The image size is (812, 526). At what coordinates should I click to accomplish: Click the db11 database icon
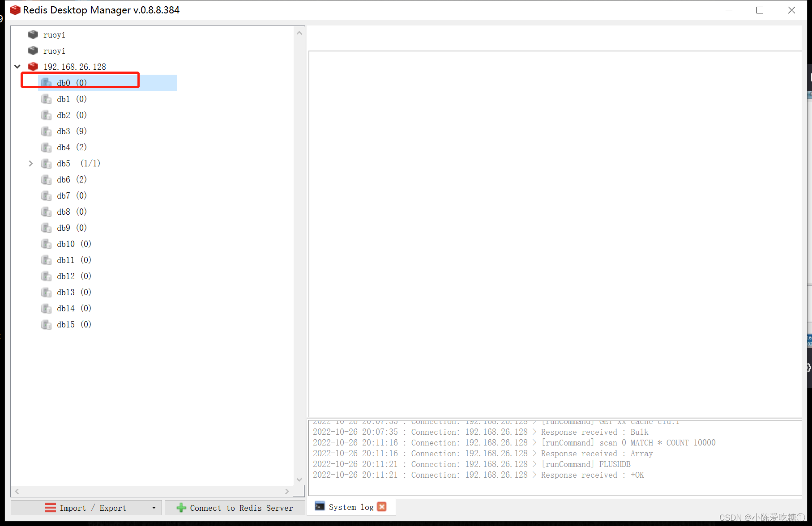click(46, 260)
